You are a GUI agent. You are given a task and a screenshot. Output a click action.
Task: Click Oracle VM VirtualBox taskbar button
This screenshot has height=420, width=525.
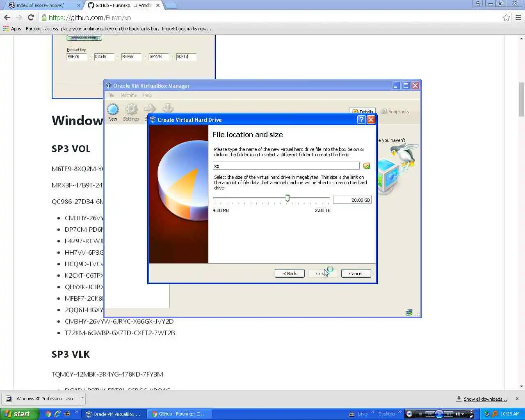point(114,414)
